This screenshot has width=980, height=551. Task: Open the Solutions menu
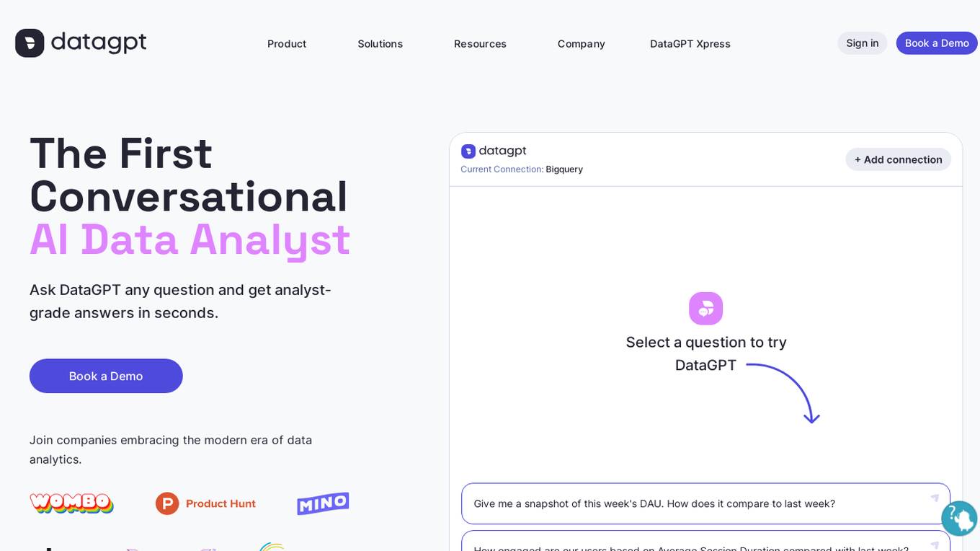pos(380,43)
